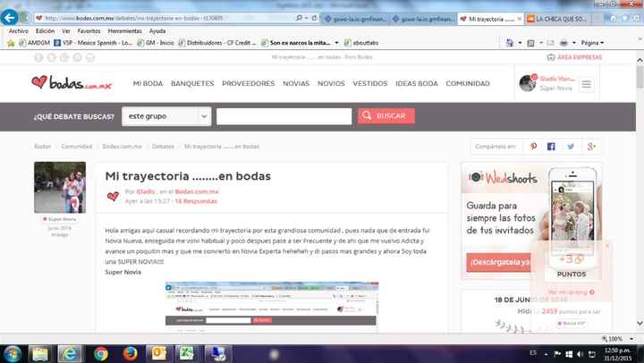Open the Herramientas menu

(125, 30)
